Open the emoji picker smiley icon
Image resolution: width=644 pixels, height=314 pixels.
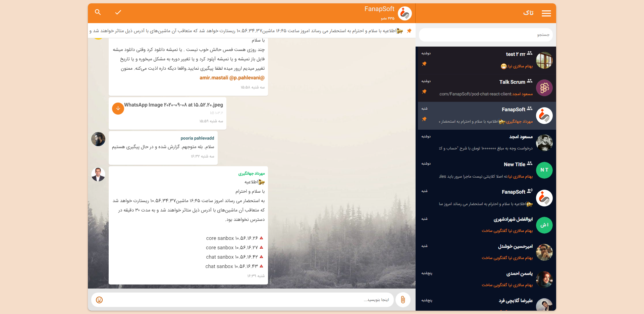[x=99, y=300]
